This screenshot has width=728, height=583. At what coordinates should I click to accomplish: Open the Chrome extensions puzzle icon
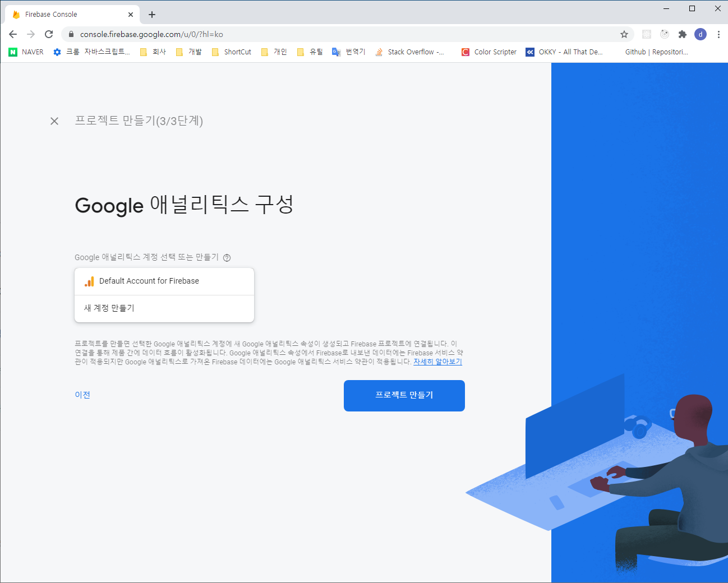(683, 34)
